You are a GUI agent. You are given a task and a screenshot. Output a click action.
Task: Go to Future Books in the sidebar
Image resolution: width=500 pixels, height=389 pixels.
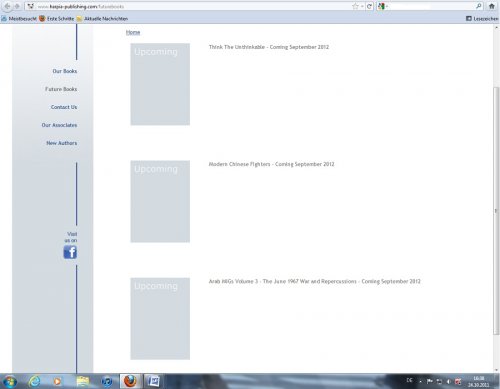[61, 89]
